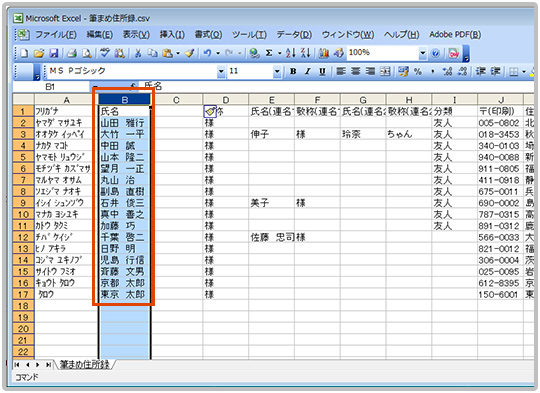
Task: Click the Name Box showing B1
Action: 50,86
